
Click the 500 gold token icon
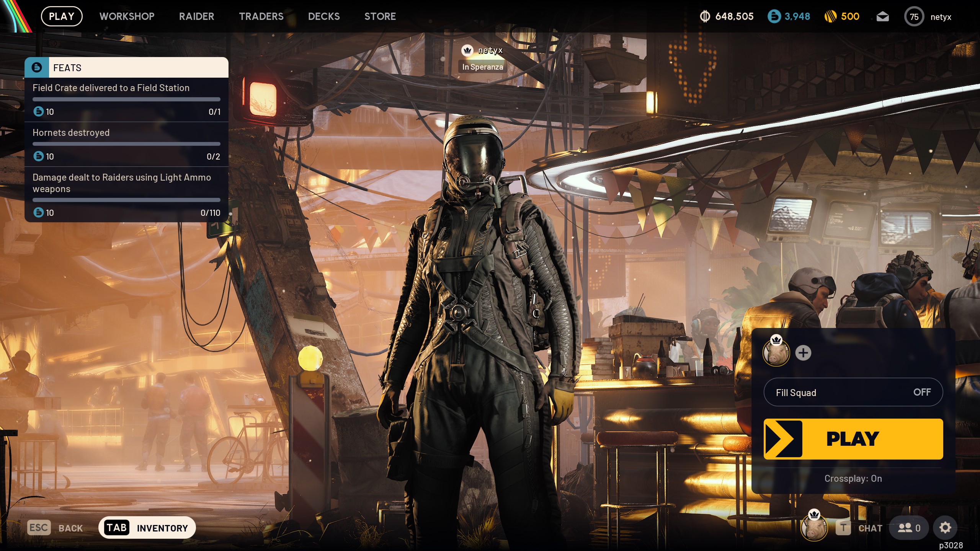pos(830,16)
